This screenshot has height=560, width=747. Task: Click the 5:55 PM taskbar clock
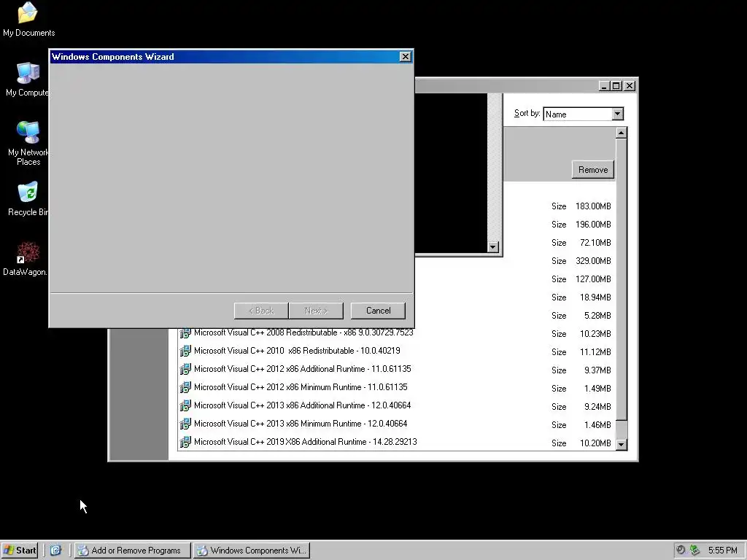point(722,551)
